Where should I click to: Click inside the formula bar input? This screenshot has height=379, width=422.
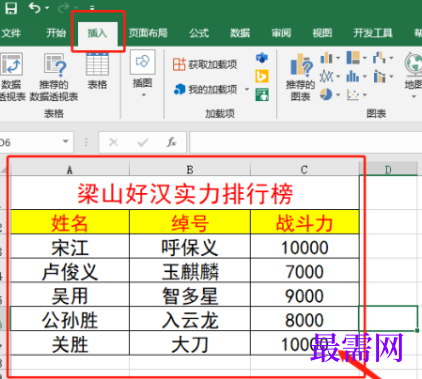point(306,142)
